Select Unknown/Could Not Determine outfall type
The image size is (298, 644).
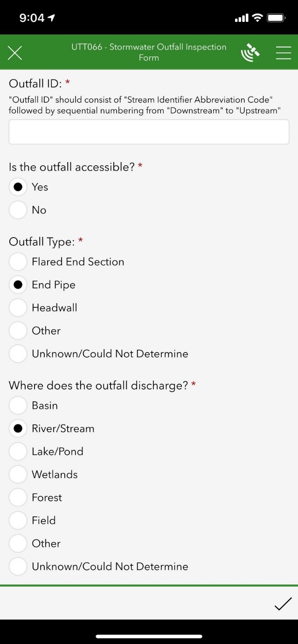point(18,354)
